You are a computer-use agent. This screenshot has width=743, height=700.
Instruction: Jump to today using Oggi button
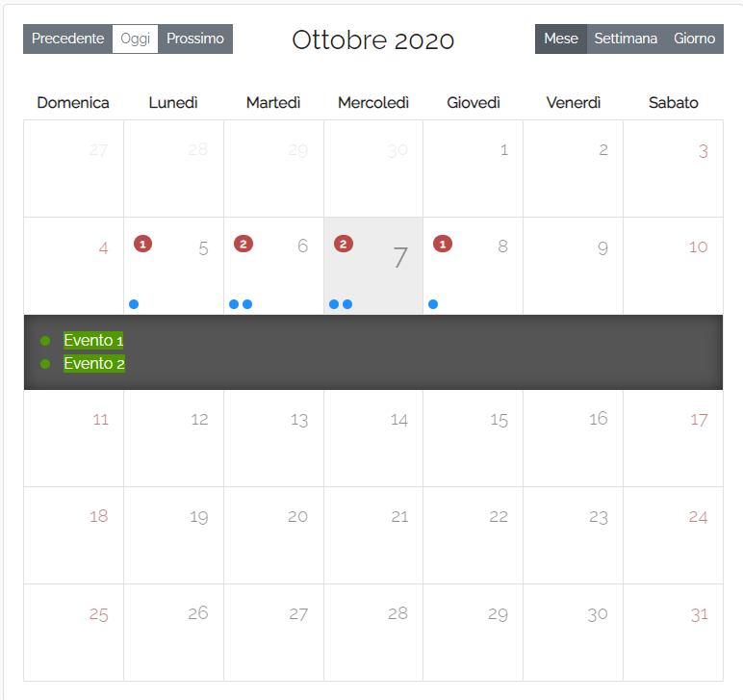(135, 39)
